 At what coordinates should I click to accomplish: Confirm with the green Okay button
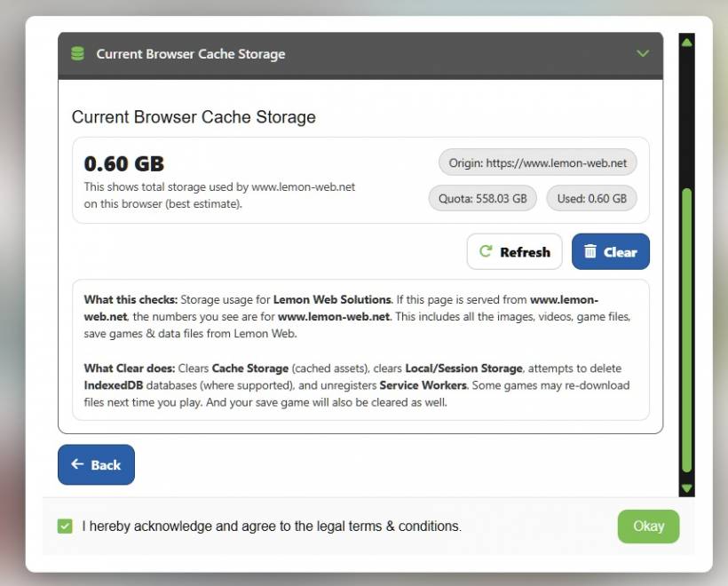pos(648,527)
